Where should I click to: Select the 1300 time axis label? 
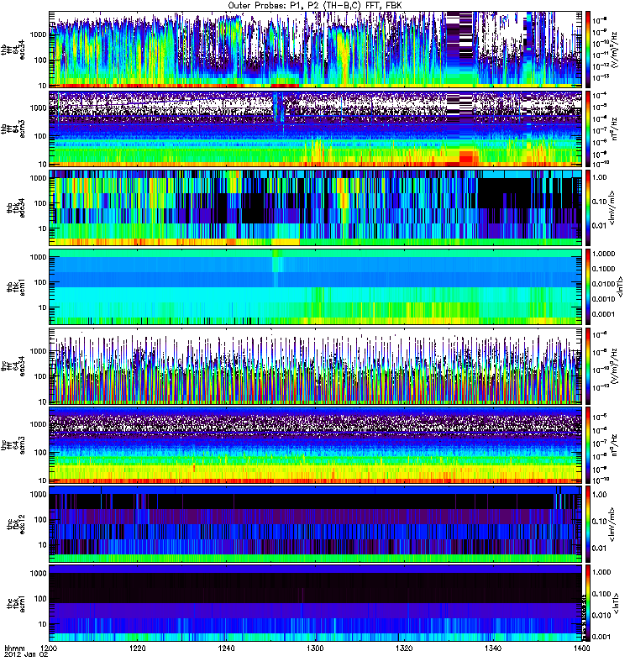[315, 650]
